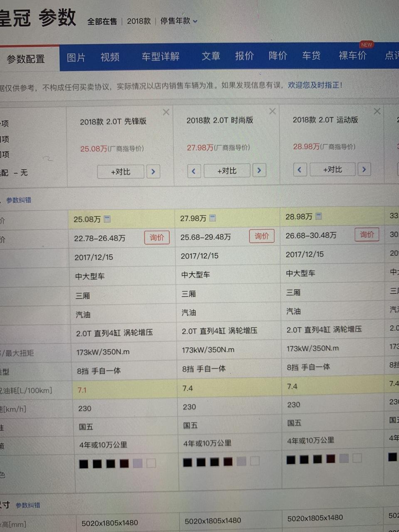
Task: Click 询价 for 25.68–29.48万 price
Action: [x=262, y=236]
